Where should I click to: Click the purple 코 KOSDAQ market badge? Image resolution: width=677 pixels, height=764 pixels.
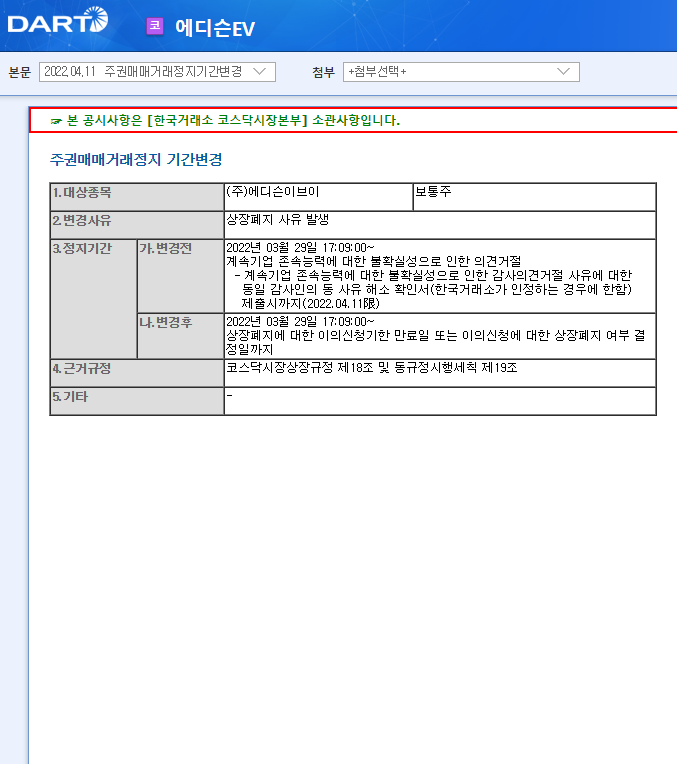click(155, 26)
